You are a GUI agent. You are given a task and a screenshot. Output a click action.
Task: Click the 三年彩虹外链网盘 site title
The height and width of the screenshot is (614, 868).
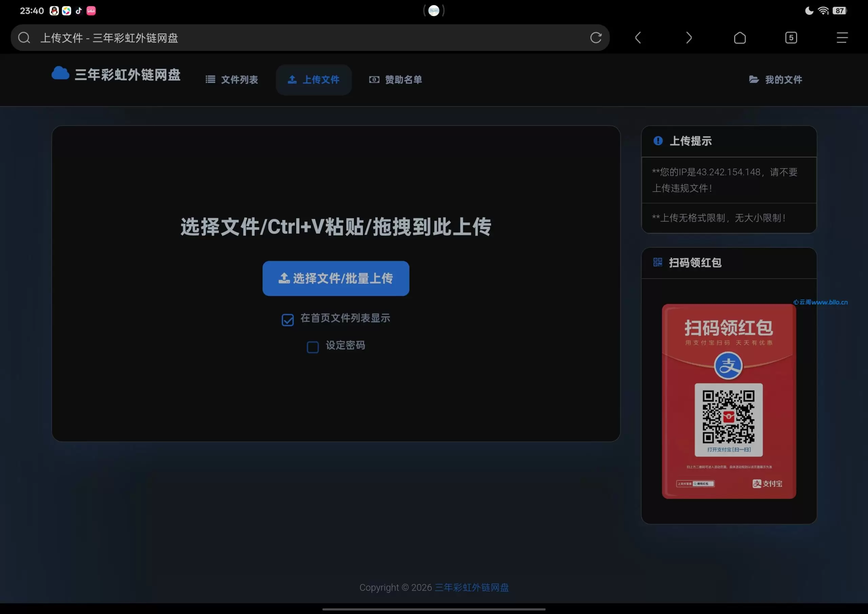[127, 75]
